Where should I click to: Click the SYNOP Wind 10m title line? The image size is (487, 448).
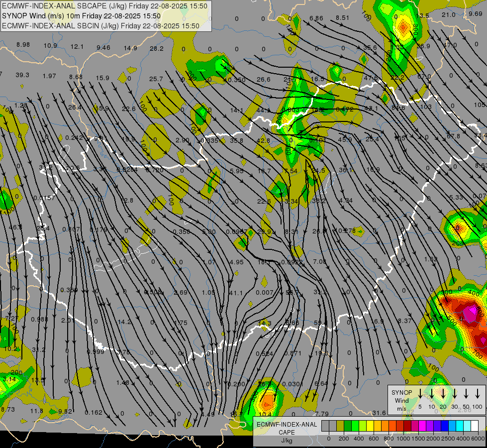82,16
